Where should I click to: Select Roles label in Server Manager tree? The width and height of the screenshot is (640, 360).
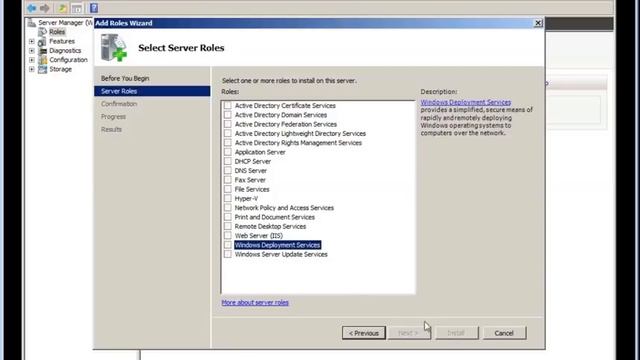(x=57, y=32)
